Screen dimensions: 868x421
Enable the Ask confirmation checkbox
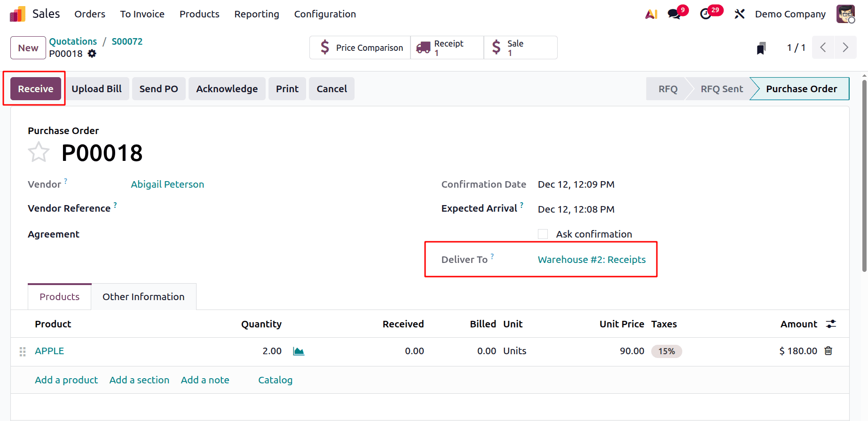coord(543,234)
